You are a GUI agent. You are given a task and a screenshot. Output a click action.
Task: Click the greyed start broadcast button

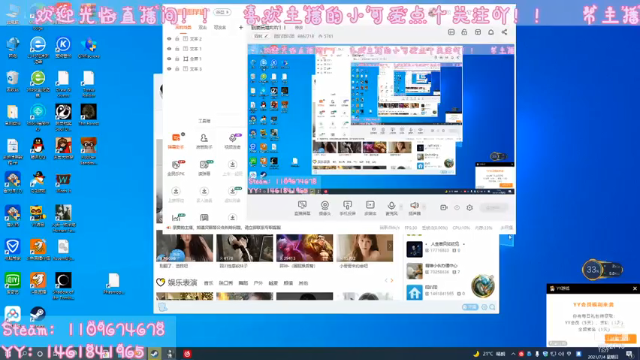tap(493, 208)
